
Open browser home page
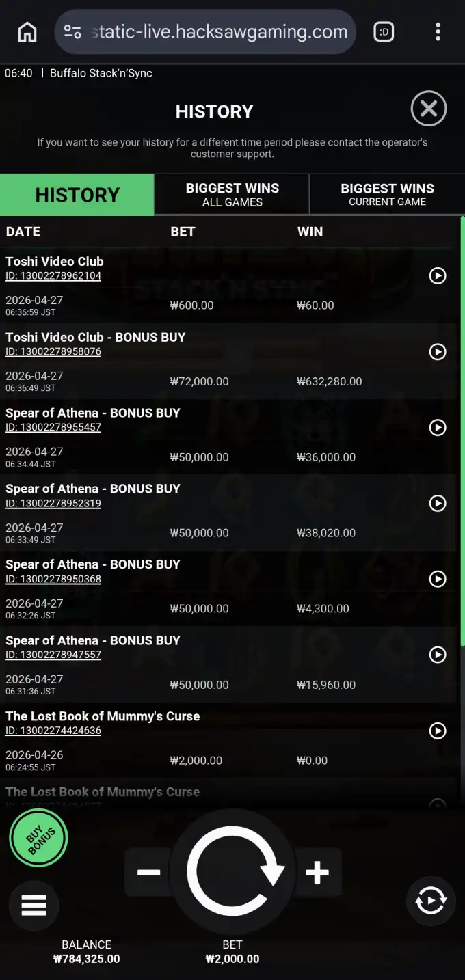click(x=27, y=31)
